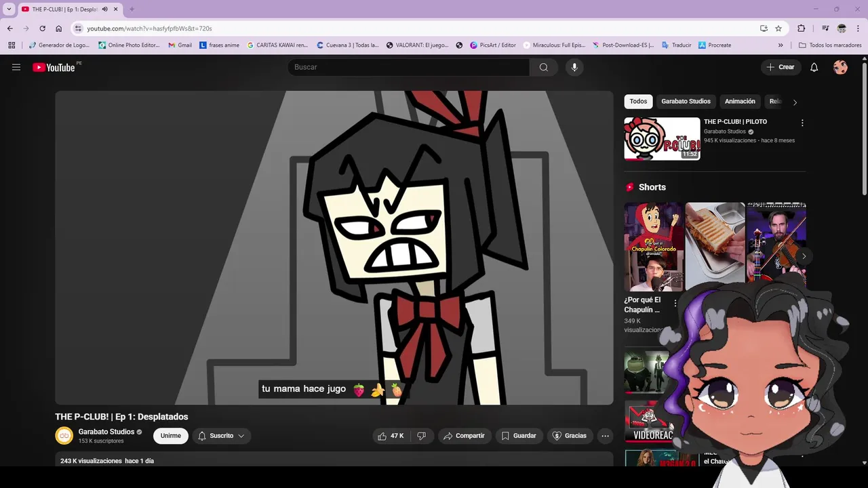Like the video with thumbs up
Screen dimensions: 868x488
click(391, 436)
